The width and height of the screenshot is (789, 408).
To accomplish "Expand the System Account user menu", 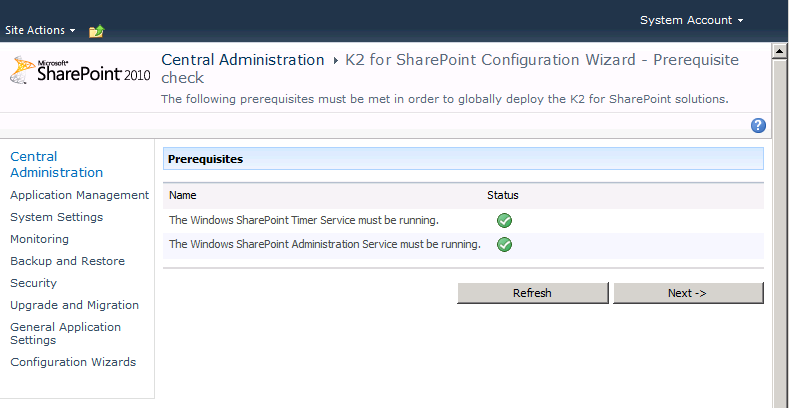I will (691, 20).
